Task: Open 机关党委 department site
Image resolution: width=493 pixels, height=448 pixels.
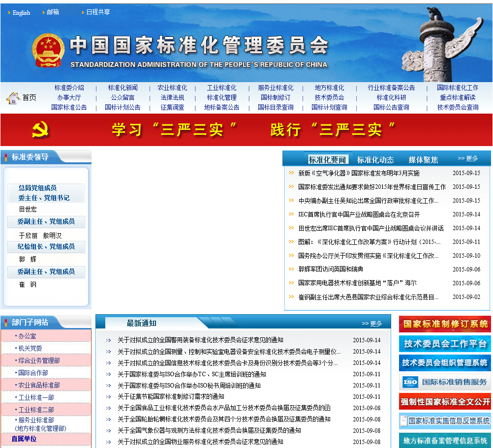Action: tap(30, 348)
